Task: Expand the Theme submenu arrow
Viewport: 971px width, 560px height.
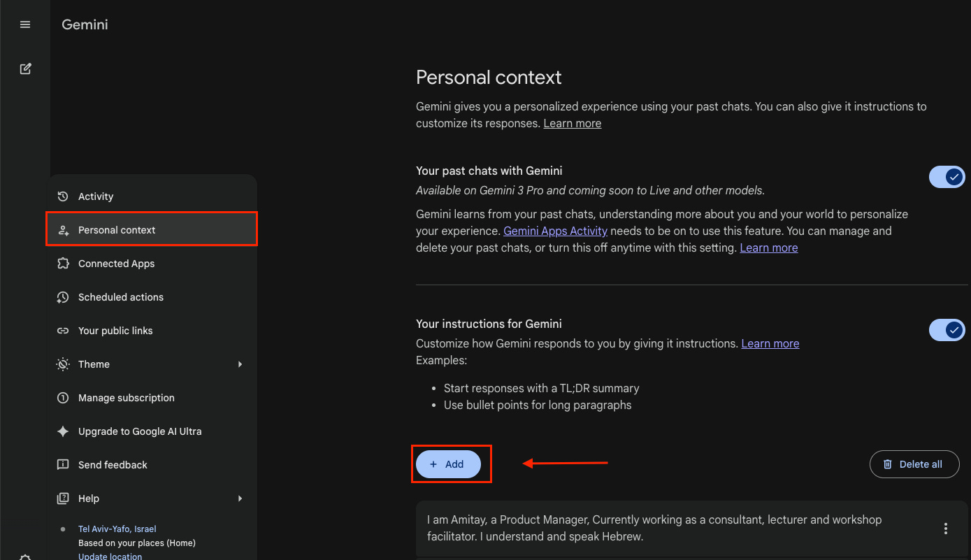Action: 240,364
